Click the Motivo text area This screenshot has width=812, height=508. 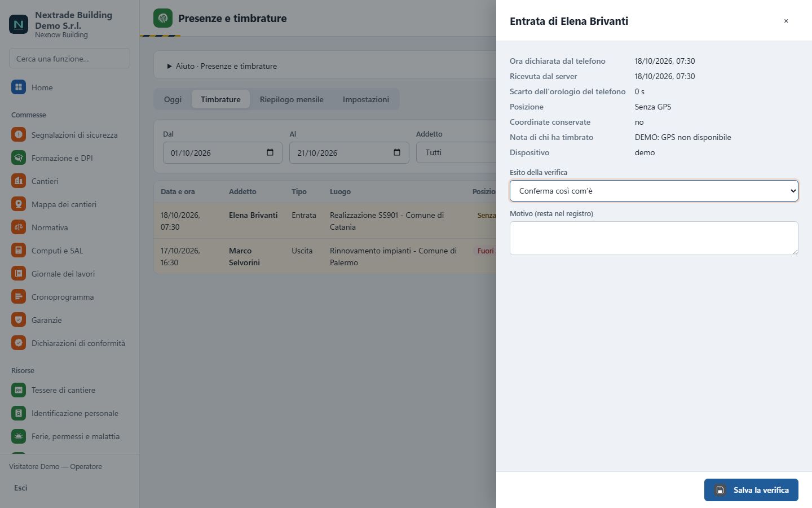[654, 238]
